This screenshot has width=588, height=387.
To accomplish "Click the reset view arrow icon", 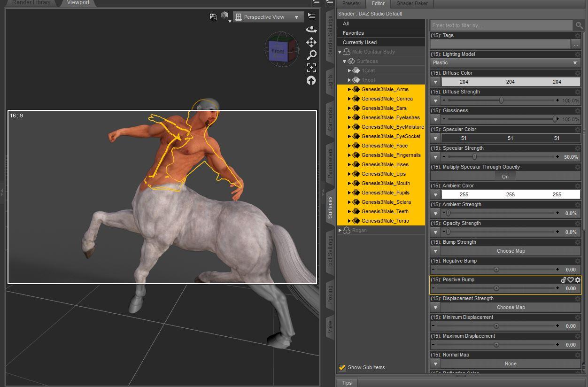I will click(311, 80).
